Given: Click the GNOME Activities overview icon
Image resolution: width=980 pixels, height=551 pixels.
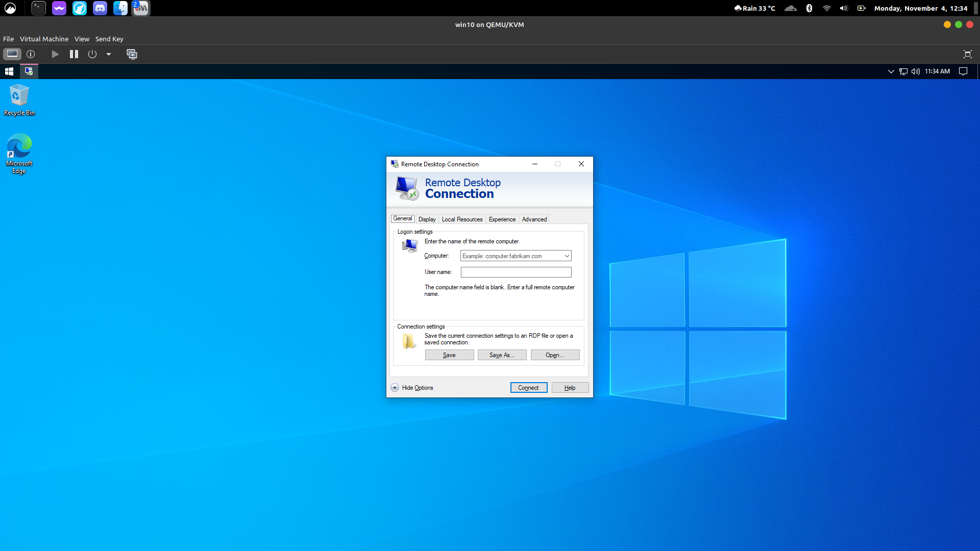Looking at the screenshot, I should tap(10, 8).
